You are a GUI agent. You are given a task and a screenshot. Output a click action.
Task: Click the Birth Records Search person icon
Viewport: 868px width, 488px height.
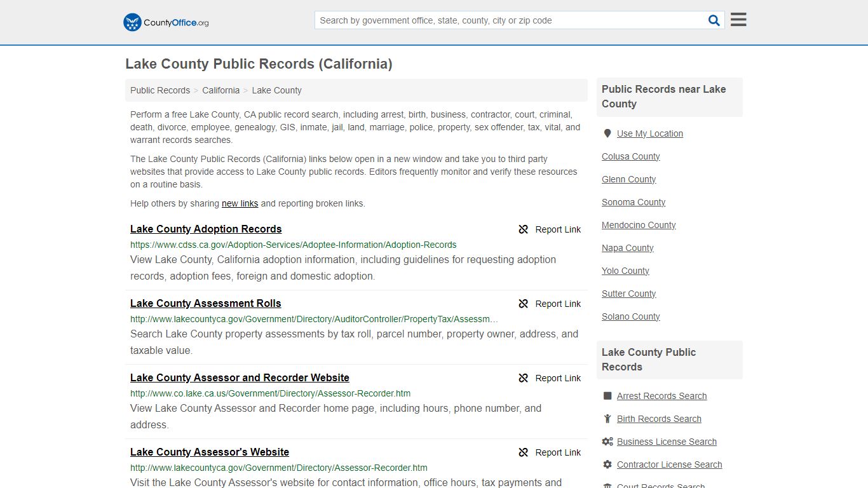point(607,419)
